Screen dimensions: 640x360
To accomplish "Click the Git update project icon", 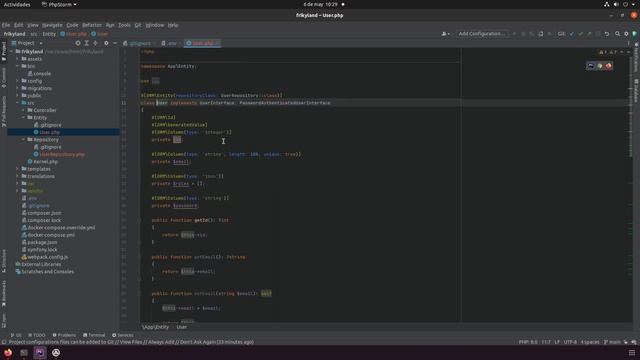I will click(x=572, y=33).
